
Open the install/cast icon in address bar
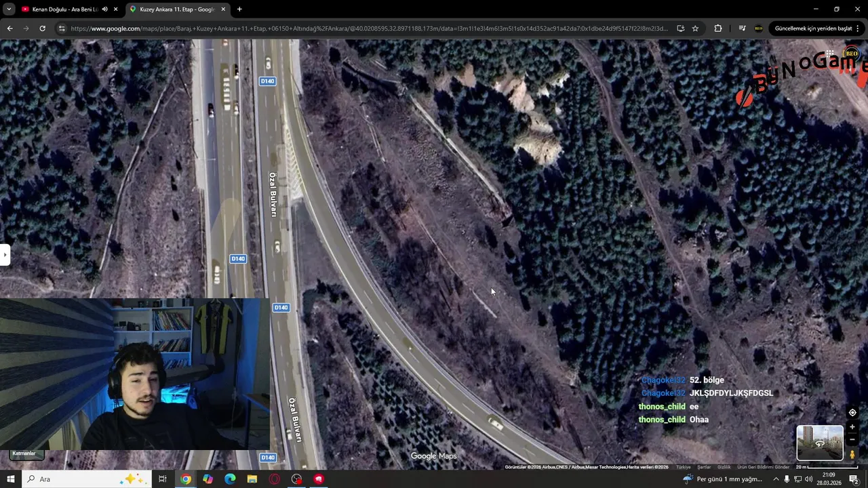(x=681, y=28)
